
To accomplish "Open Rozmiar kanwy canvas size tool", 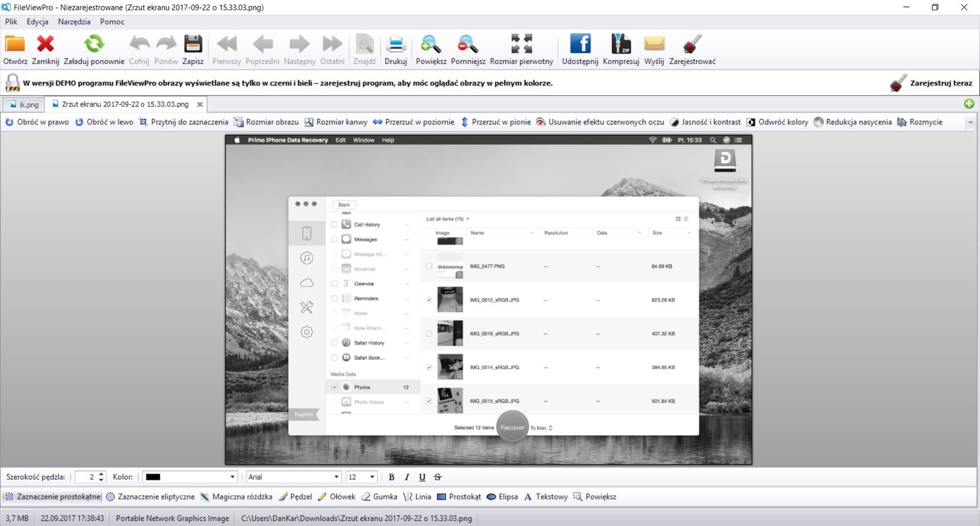I will pos(336,122).
